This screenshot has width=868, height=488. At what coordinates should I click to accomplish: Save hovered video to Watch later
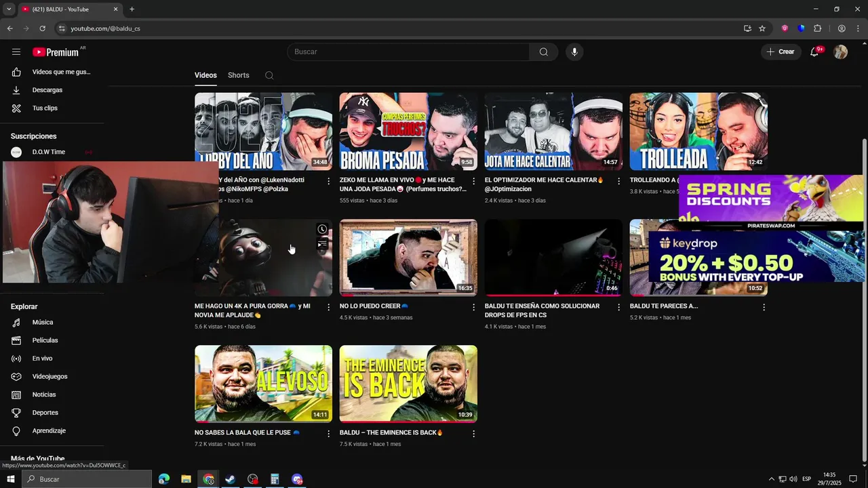[322, 229]
